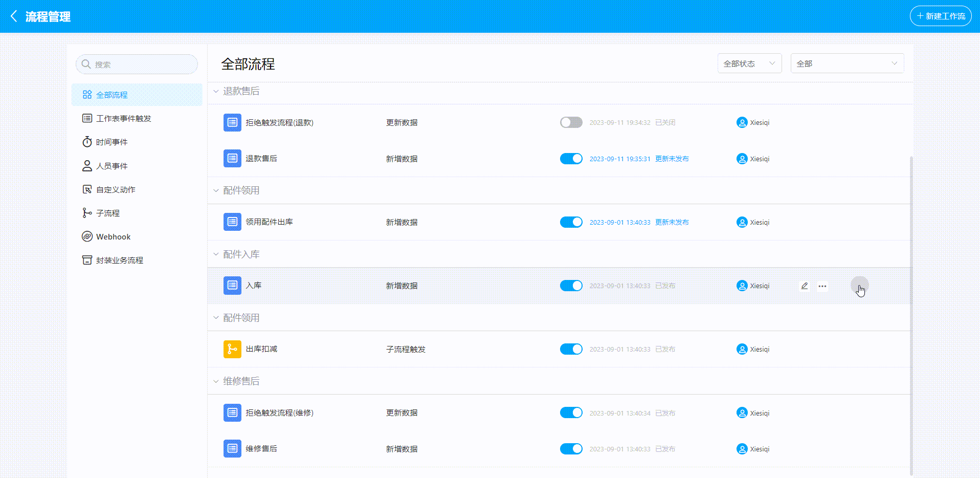Open the 退款售后 workflow name
This screenshot has height=478, width=980.
[x=261, y=159]
